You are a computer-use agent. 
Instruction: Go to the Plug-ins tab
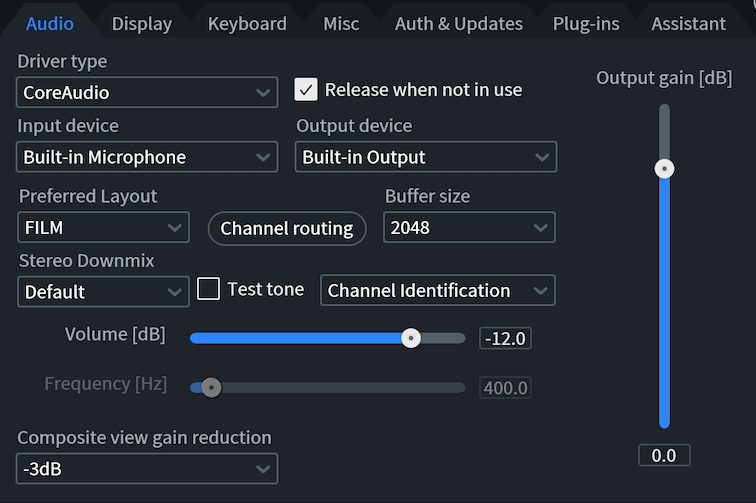tap(586, 24)
